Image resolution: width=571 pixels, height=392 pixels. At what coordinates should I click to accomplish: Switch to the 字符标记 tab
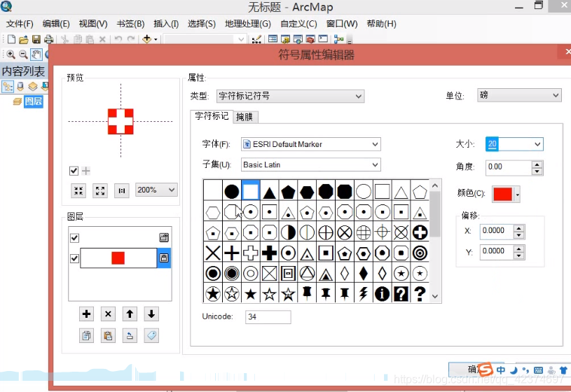coord(212,116)
